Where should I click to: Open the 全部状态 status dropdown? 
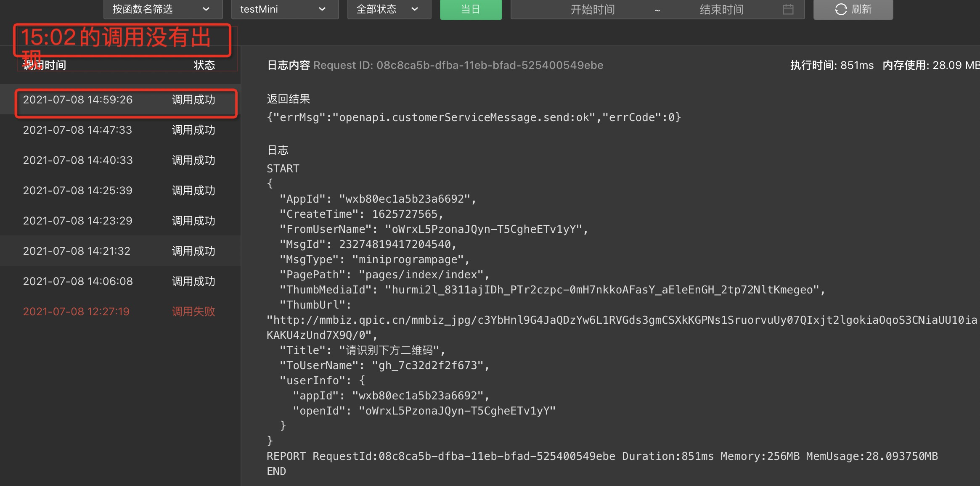click(389, 9)
